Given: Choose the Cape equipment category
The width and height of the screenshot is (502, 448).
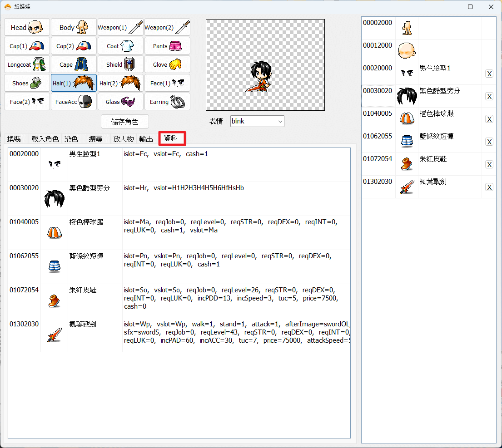Looking at the screenshot, I should click(x=74, y=64).
